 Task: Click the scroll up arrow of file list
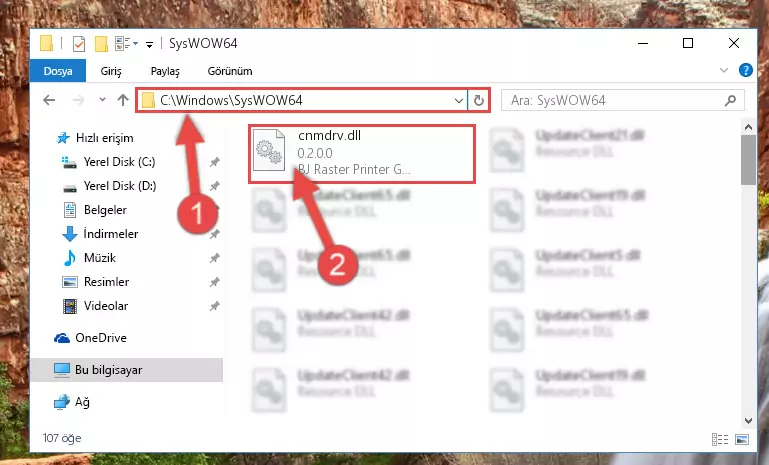coord(748,128)
